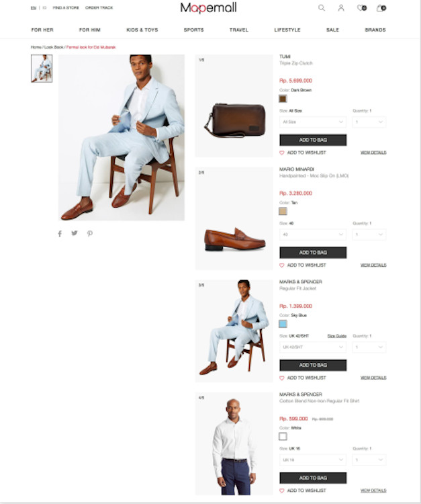
Task: Add Tumi clutch to wishlist
Action: click(x=303, y=153)
